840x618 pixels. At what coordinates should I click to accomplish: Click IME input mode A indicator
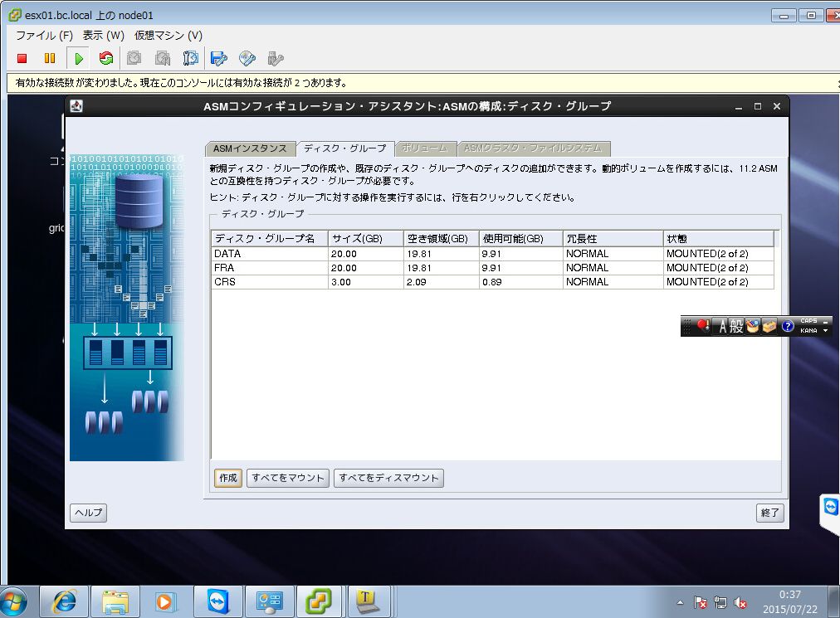click(x=723, y=326)
